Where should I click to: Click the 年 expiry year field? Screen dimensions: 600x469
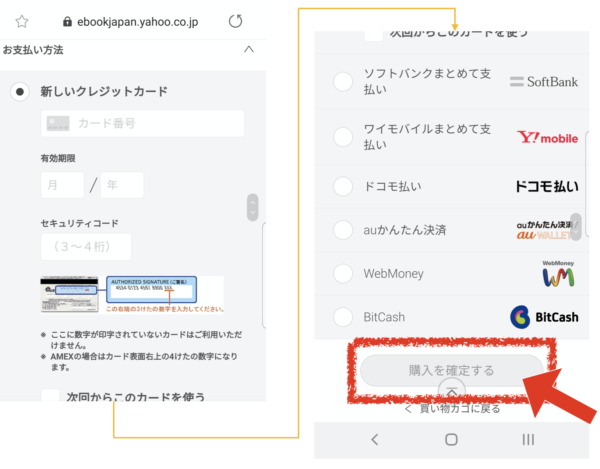click(x=121, y=185)
